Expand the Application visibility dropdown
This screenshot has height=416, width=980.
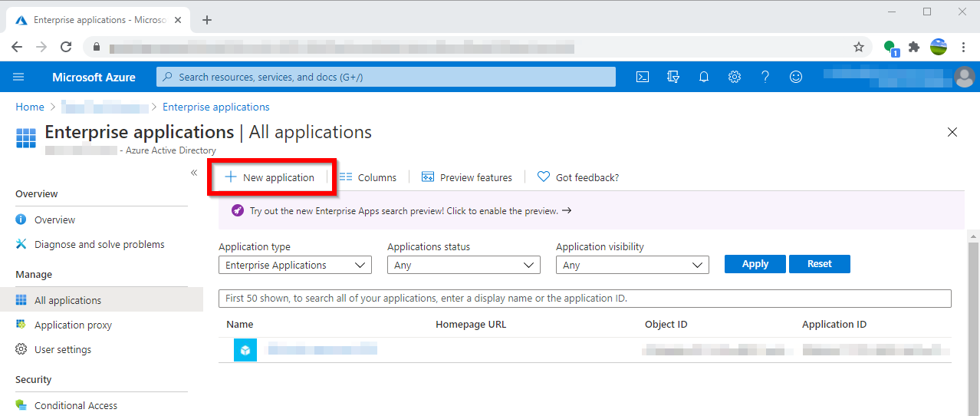632,265
